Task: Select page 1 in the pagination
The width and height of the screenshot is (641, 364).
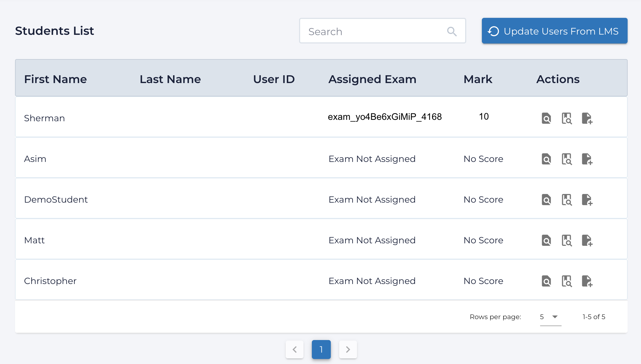Action: tap(321, 349)
